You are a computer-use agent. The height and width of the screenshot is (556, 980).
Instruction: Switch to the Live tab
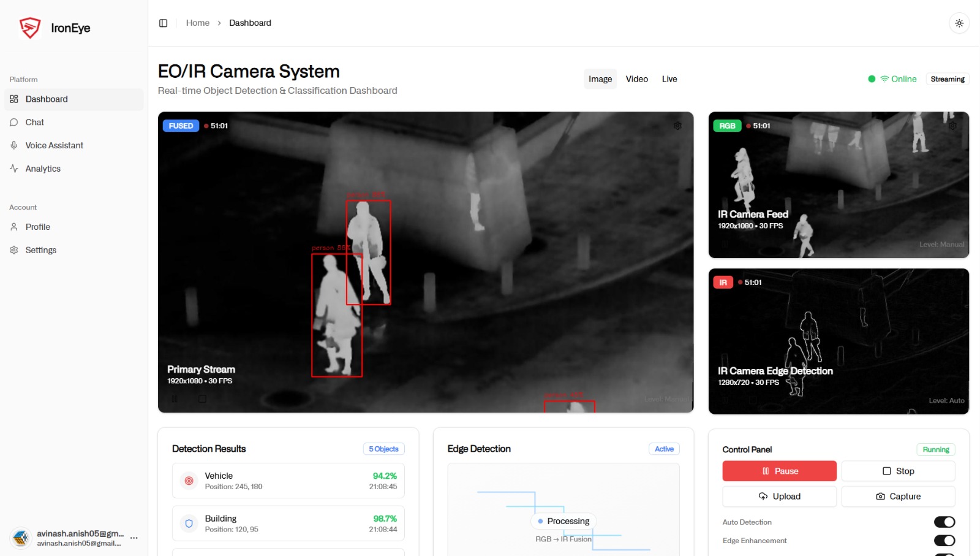click(x=669, y=78)
